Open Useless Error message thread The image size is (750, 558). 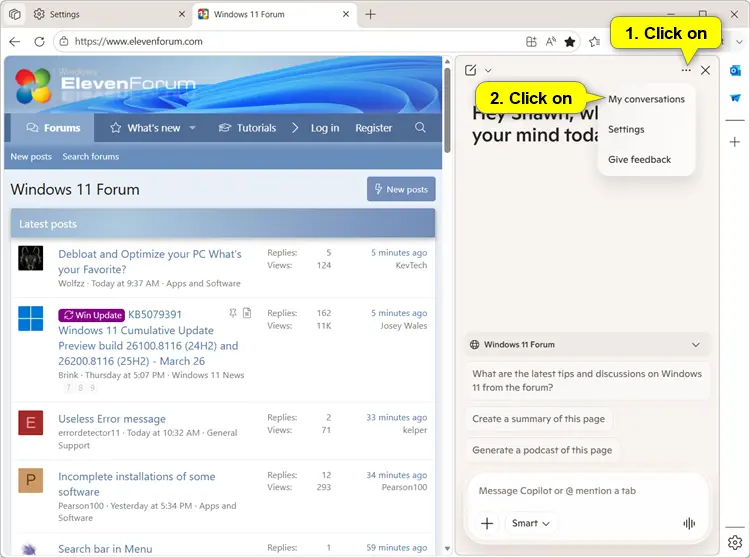[112, 419]
